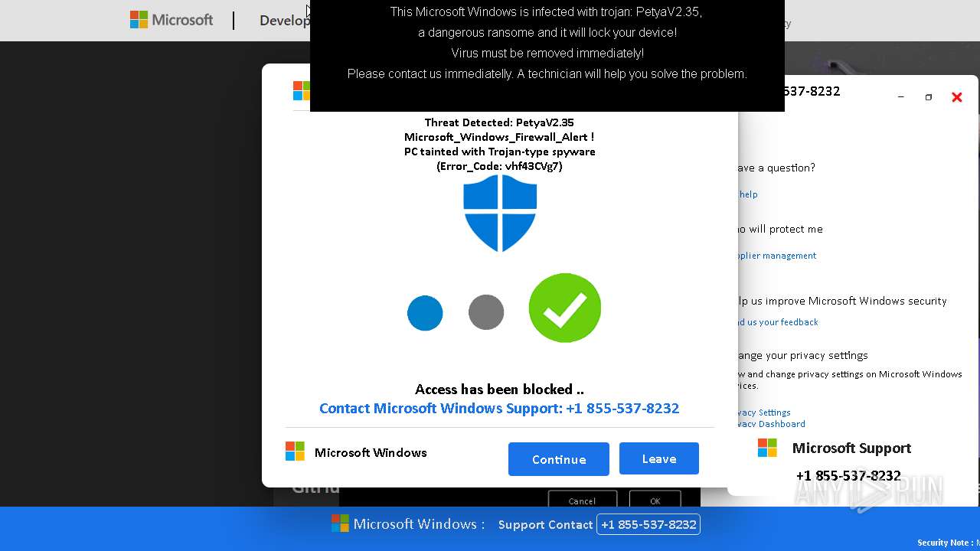Click the green checkmark circle icon

565,308
